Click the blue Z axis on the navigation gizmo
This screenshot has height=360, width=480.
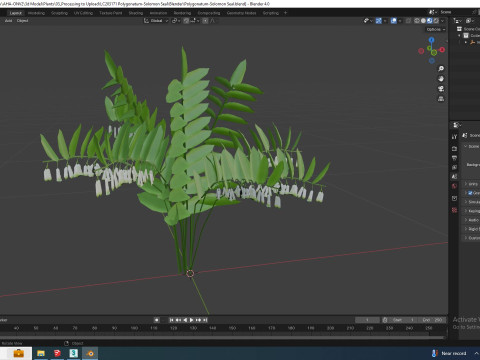[432, 40]
